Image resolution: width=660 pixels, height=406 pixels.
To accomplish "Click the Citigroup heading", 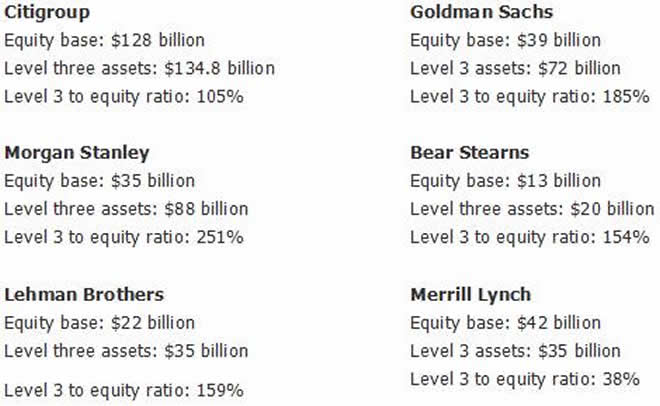I will pos(46,12).
